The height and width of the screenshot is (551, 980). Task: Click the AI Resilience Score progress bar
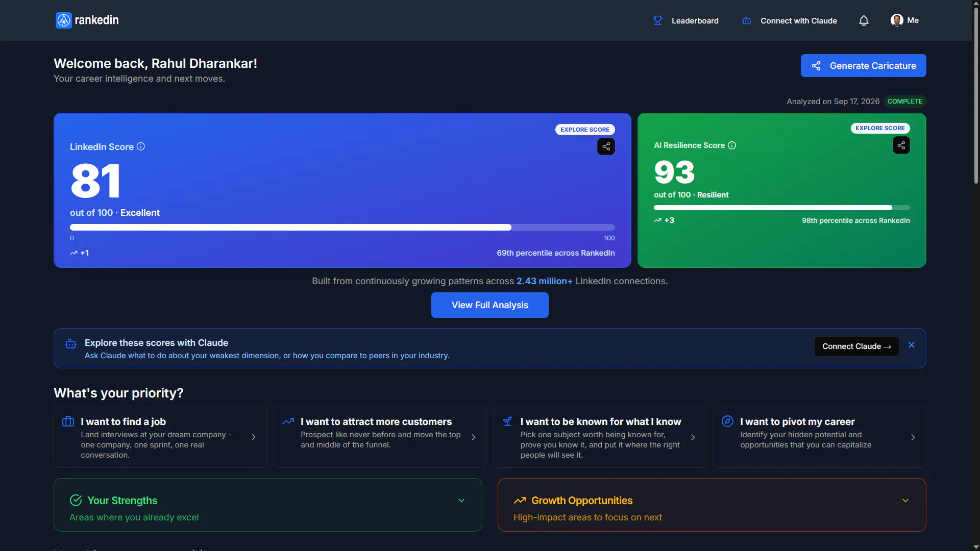(782, 208)
